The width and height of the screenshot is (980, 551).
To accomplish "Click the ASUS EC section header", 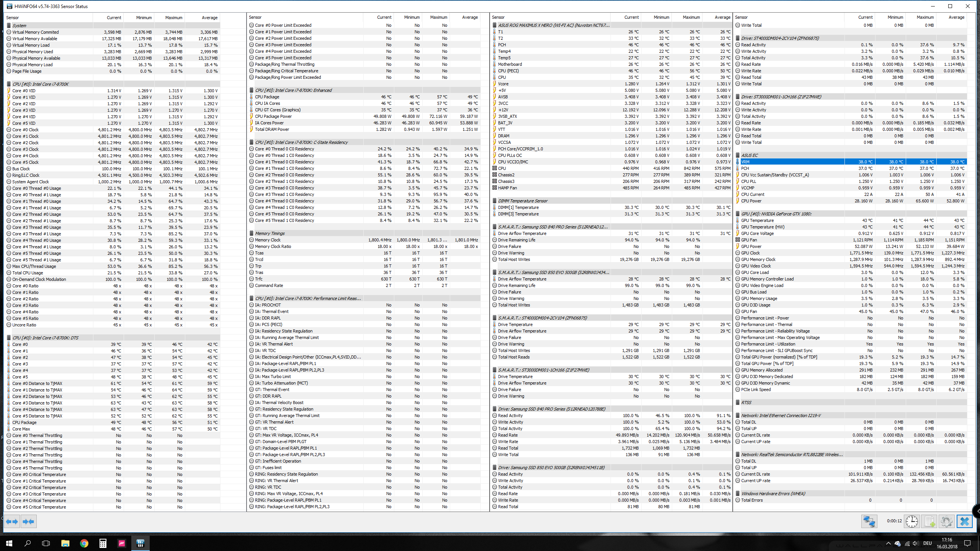I will (x=749, y=155).
